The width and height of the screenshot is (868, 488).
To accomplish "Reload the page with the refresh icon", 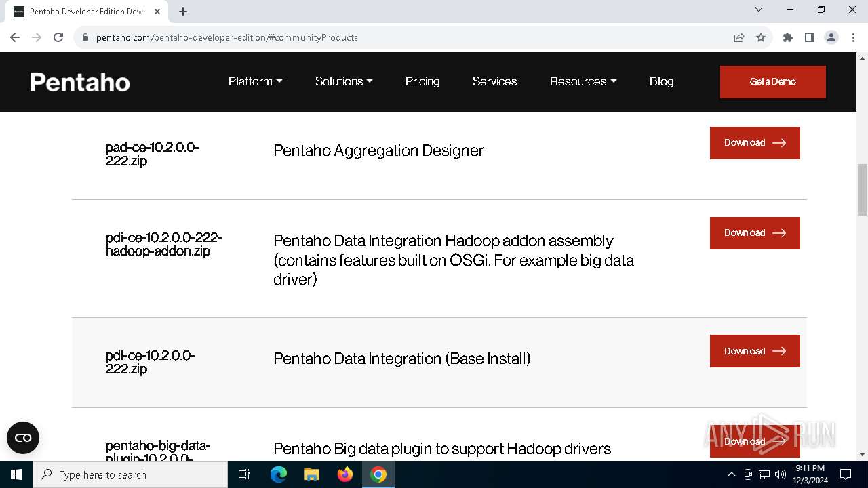I will [58, 37].
